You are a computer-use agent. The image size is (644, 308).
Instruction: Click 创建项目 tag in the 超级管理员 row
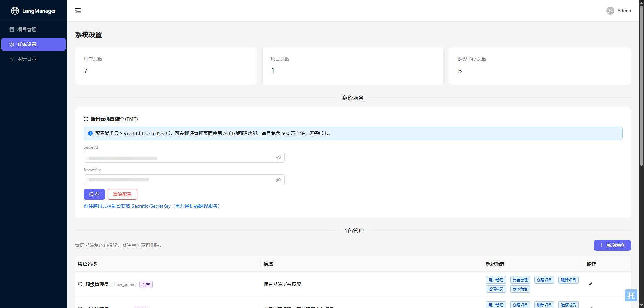pyautogui.click(x=544, y=280)
